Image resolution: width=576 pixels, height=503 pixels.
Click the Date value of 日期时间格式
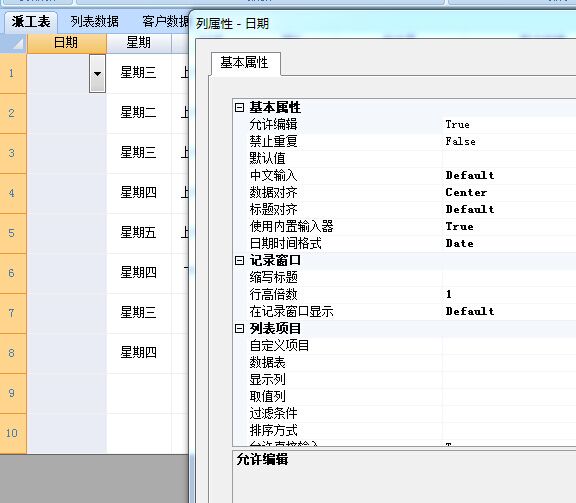[460, 243]
